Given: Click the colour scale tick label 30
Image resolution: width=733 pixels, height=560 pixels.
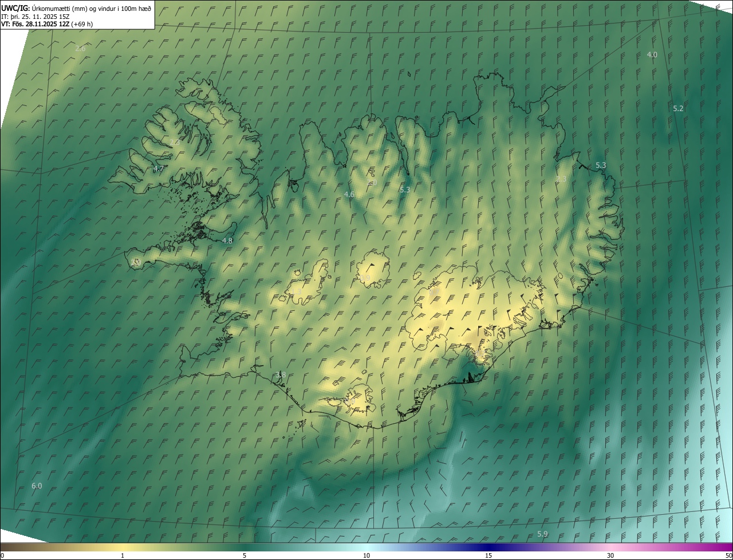Looking at the screenshot, I should [610, 555].
